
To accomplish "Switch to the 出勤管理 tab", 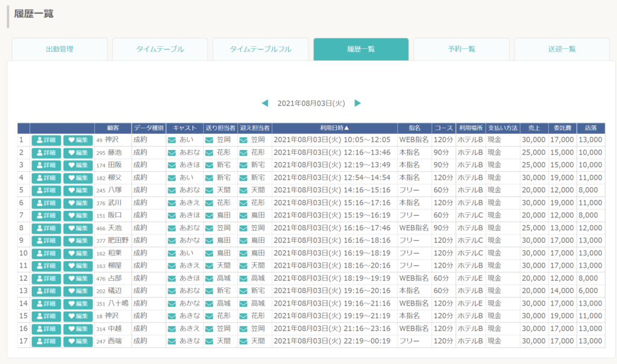I will click(x=60, y=49).
